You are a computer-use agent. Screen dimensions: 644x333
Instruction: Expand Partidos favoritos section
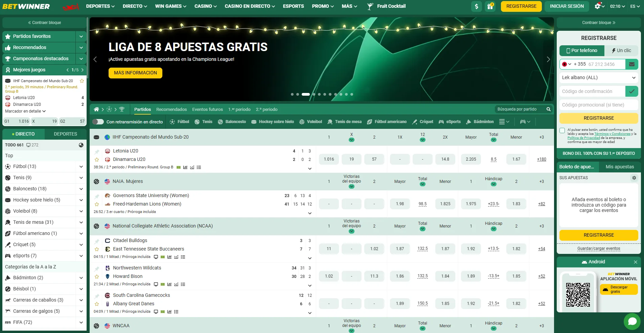pos(81,36)
